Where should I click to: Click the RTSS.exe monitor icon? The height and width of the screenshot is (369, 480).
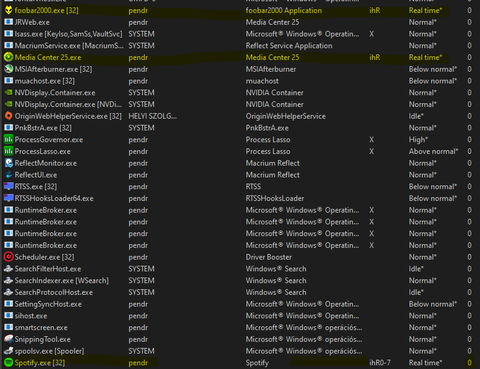point(8,186)
